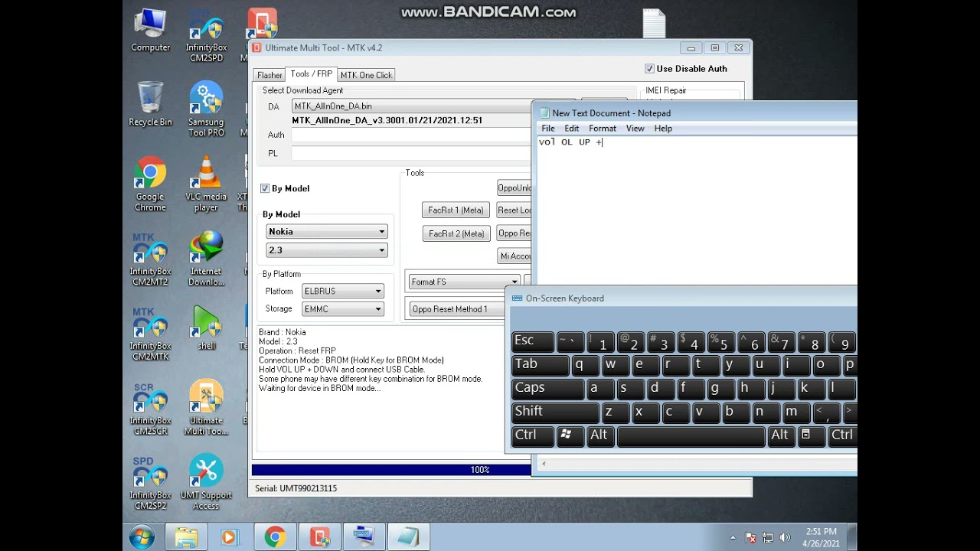Toggle the By Model checkbox
Viewport: 980px width, 551px height.
(x=265, y=188)
